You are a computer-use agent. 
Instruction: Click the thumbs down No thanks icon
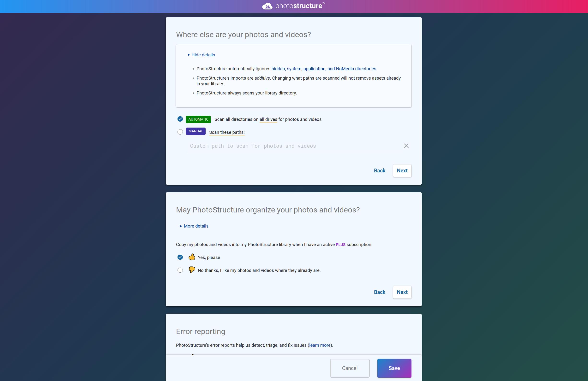click(x=192, y=270)
